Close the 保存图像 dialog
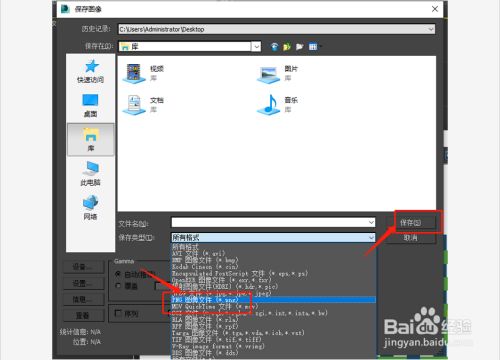The height and width of the screenshot is (360, 500). (435, 9)
